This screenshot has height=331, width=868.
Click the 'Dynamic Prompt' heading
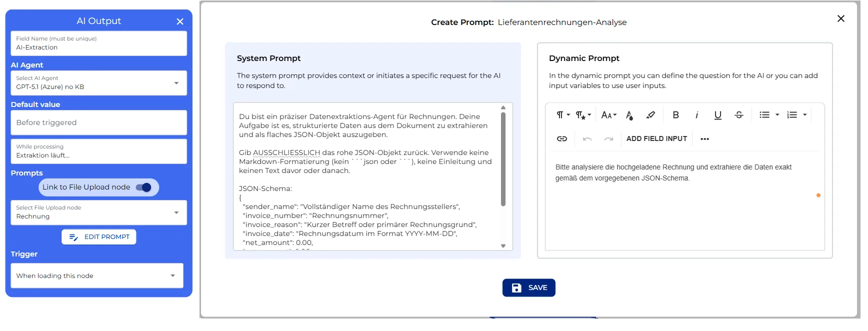584,58
